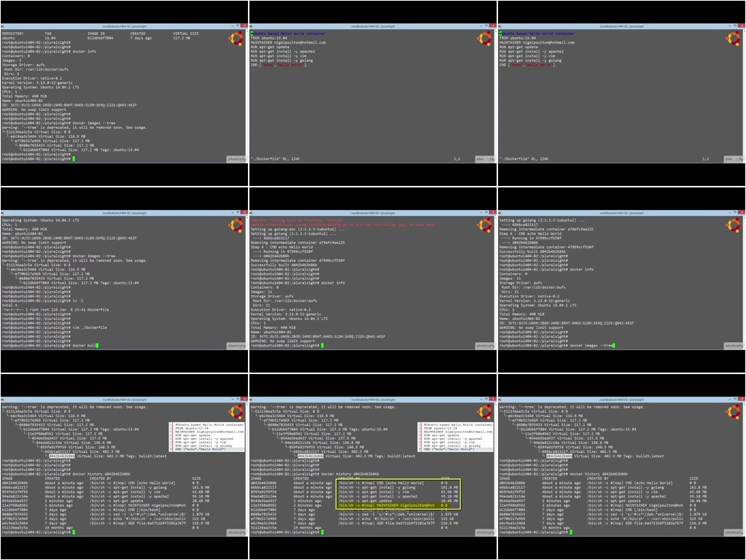This screenshot has height=560, width=746.
Task: Click highlighted 'd042b462b86b' tree entry in overlay window without yellow box
Action: coord(62,456)
